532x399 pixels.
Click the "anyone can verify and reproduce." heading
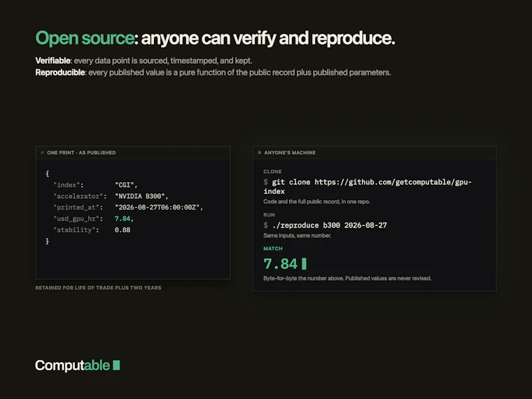click(268, 38)
